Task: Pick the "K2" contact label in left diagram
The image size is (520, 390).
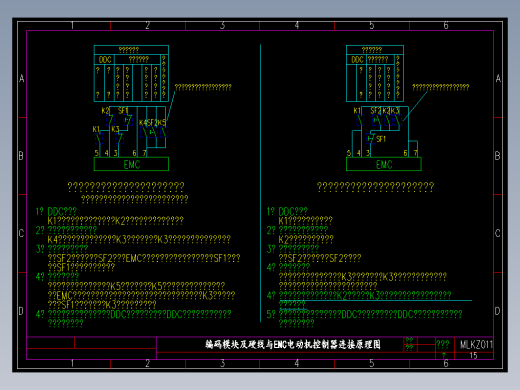Action: (x=105, y=111)
